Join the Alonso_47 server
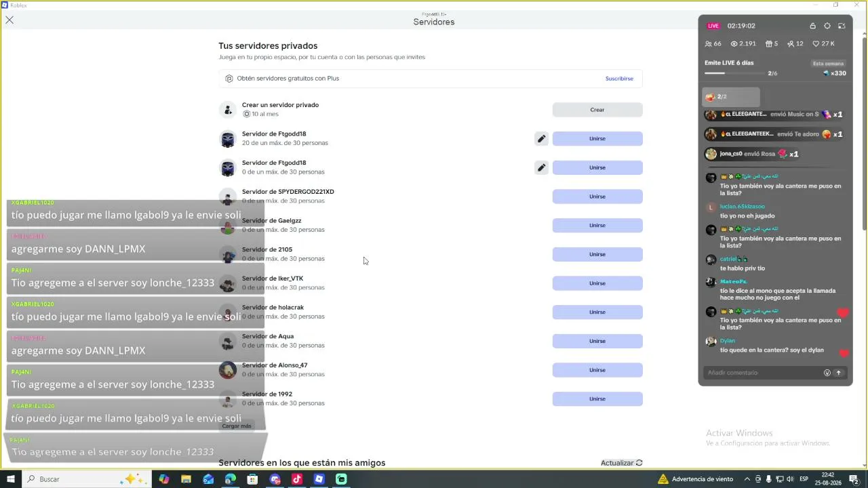Screen dimensions: 868x488 click(597, 370)
